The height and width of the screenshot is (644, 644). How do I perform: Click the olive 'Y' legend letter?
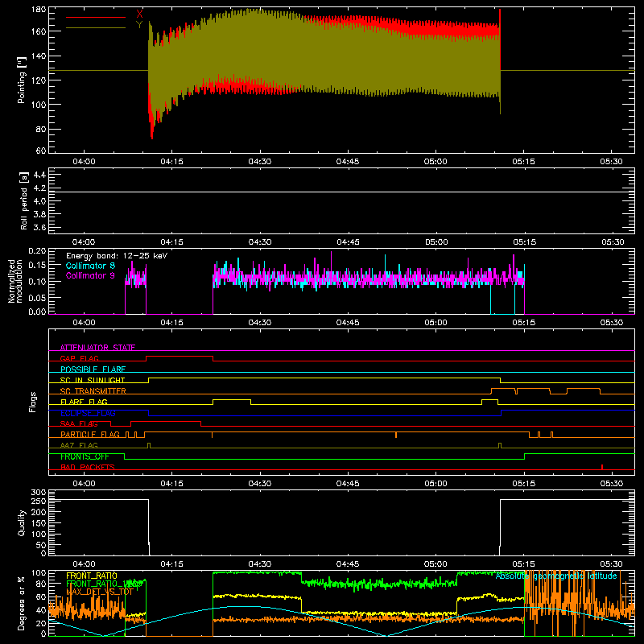click(x=139, y=25)
